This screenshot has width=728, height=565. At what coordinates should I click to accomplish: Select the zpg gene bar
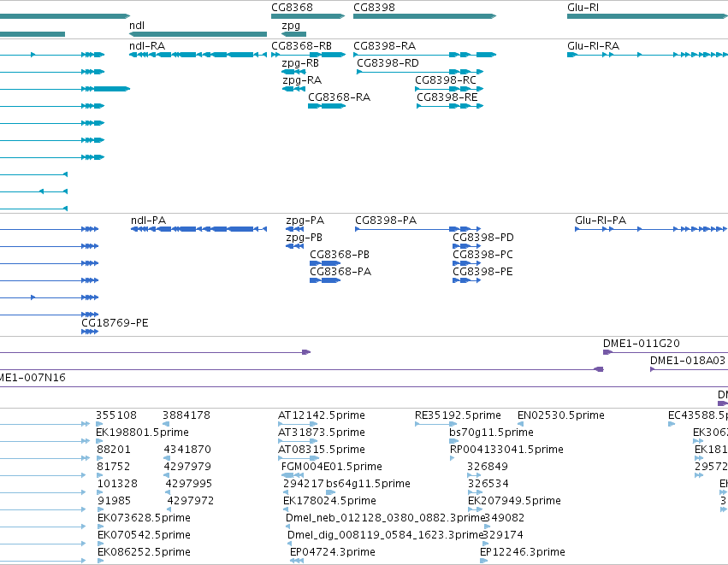[x=294, y=34]
